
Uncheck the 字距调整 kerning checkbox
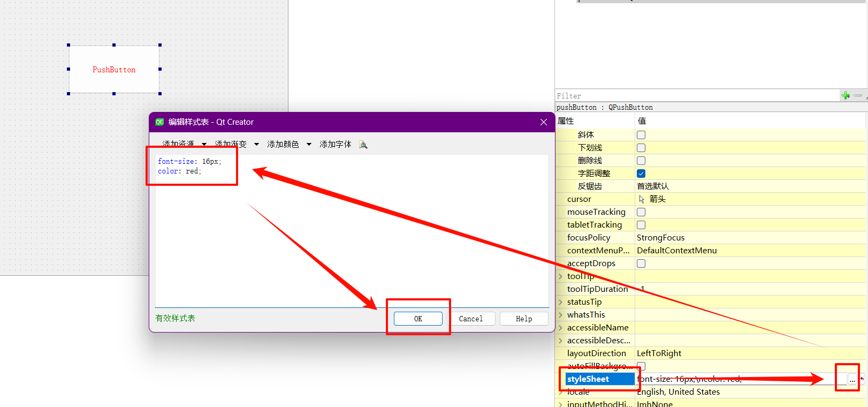tap(641, 174)
